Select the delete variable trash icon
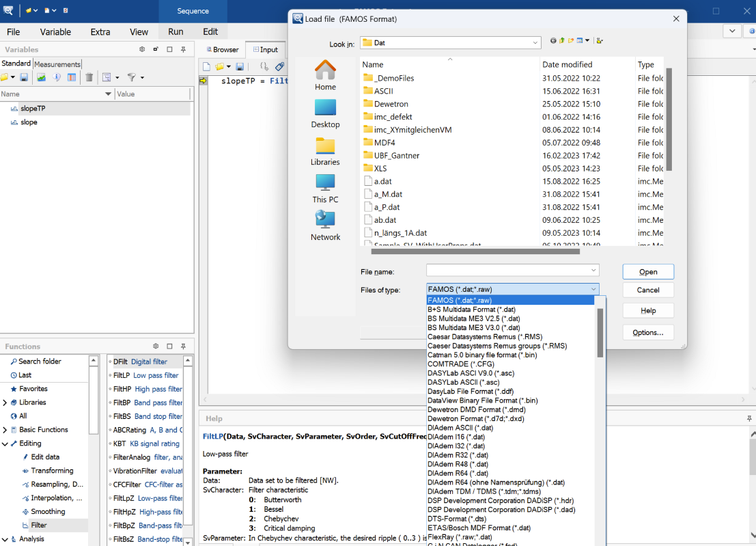 pos(89,77)
